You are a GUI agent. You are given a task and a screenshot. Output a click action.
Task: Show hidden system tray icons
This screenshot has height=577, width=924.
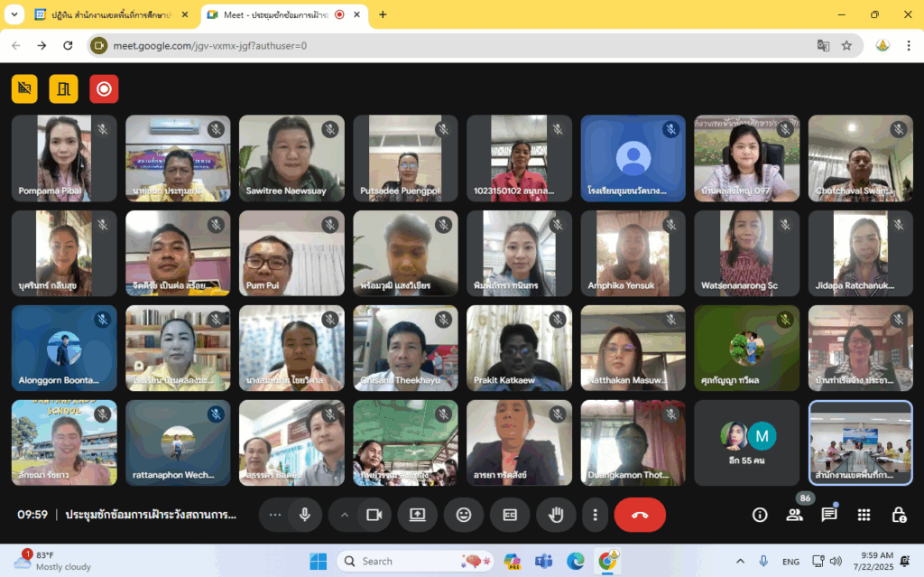pyautogui.click(x=740, y=561)
